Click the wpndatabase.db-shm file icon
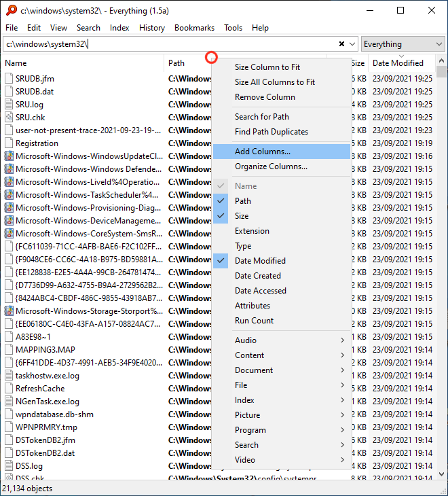The image size is (448, 496). click(9, 414)
